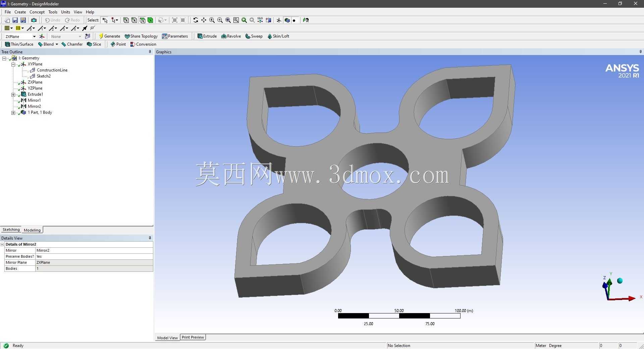Click the ISO isometric view icon

click(x=260, y=20)
